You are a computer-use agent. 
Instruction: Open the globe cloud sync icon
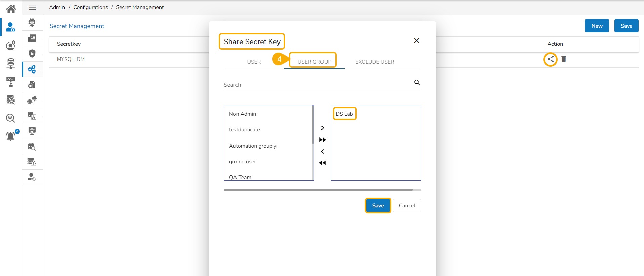coord(32,100)
